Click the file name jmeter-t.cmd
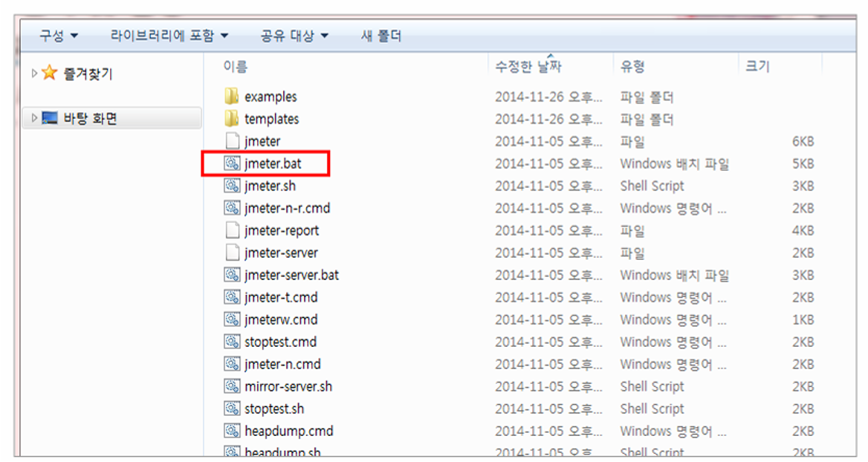Image resolution: width=868 pixels, height=462 pixels. point(281,297)
